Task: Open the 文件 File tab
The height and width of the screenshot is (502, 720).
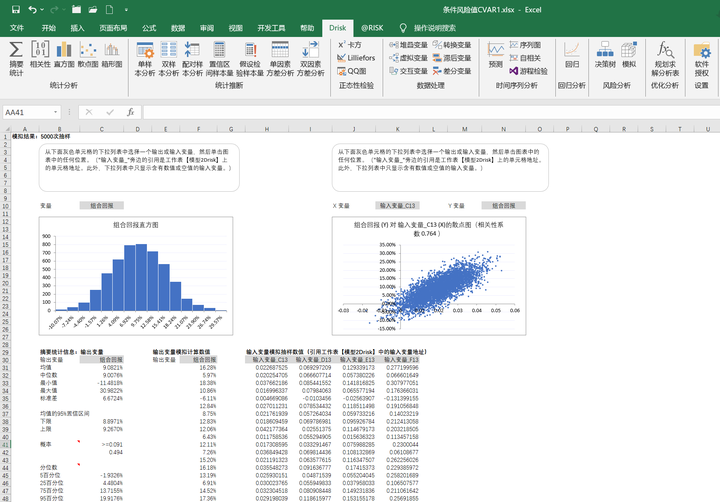Action: coord(17,28)
